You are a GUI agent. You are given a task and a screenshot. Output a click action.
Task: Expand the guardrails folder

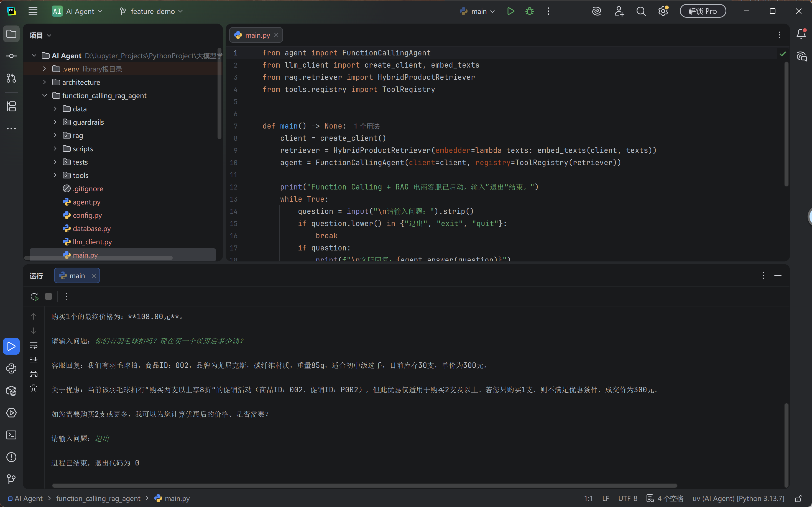pyautogui.click(x=55, y=122)
